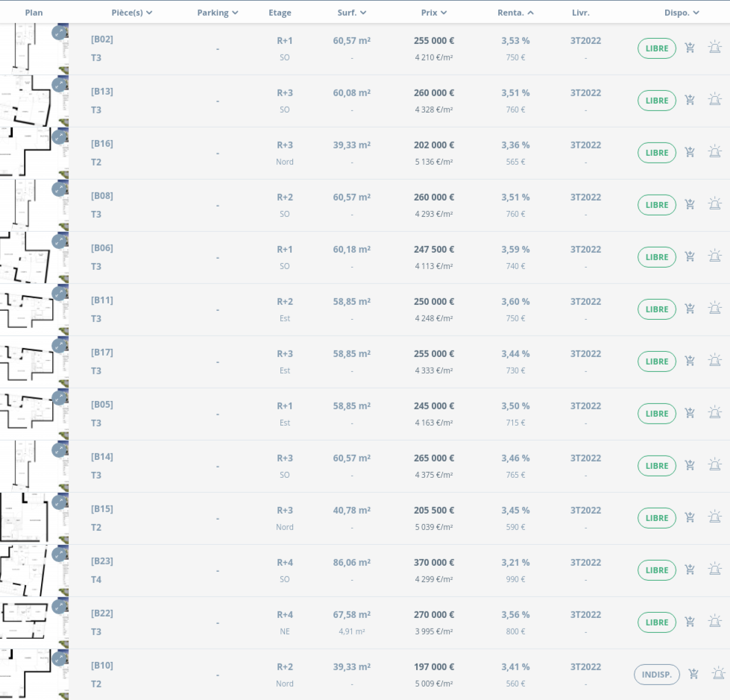This screenshot has height=700, width=730.
Task: Open the Pièce(s) column filter dropdown
Action: click(x=132, y=13)
